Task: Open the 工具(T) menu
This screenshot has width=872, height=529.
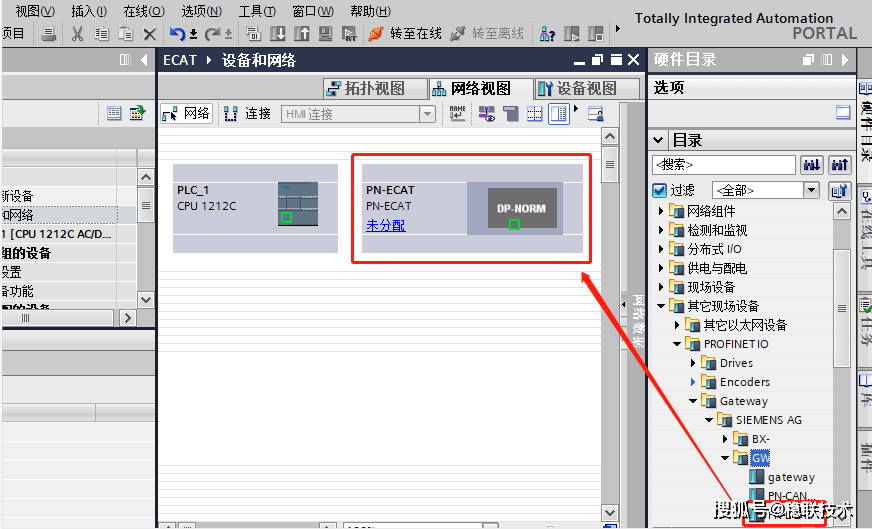Action: [257, 11]
